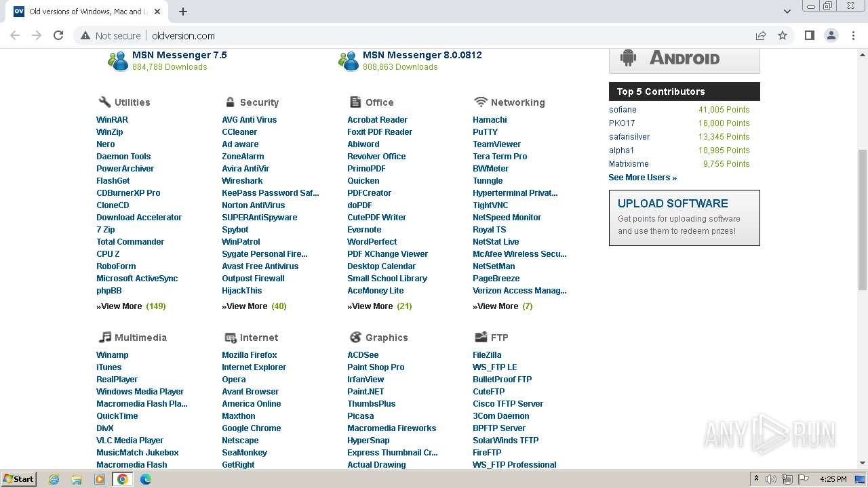The height and width of the screenshot is (488, 868).
Task: Click the Utilities wrench icon
Action: pyautogui.click(x=104, y=102)
